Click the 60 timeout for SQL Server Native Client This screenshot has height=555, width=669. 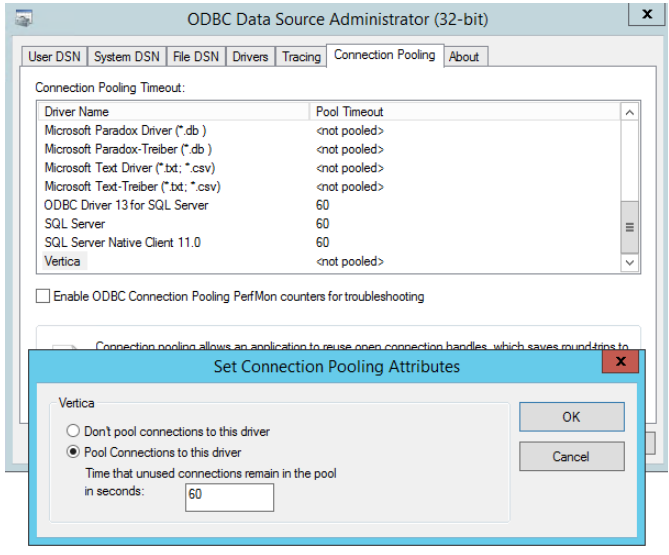coord(323,242)
